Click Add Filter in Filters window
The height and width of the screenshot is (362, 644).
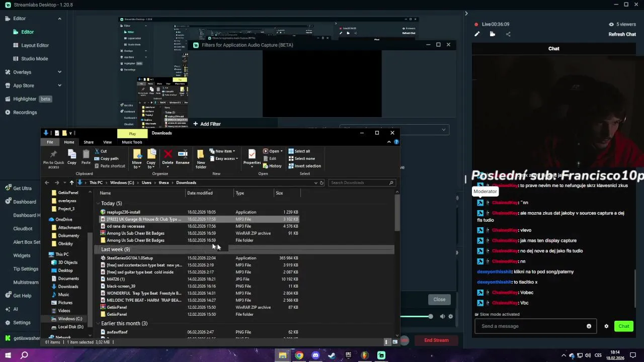click(x=207, y=124)
